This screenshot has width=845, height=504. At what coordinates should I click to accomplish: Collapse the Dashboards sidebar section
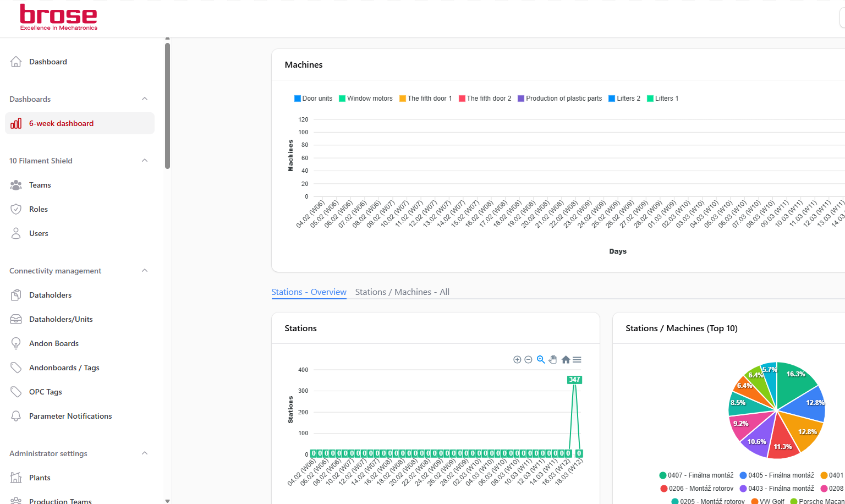point(145,99)
